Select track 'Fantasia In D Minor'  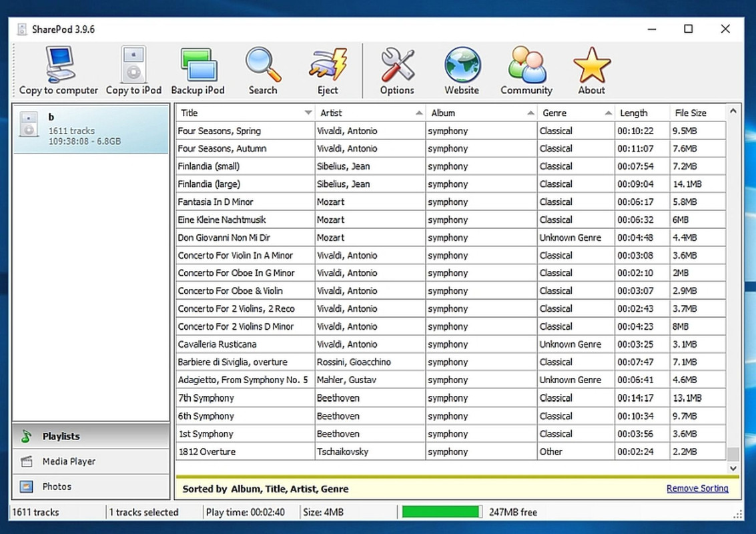(x=451, y=202)
